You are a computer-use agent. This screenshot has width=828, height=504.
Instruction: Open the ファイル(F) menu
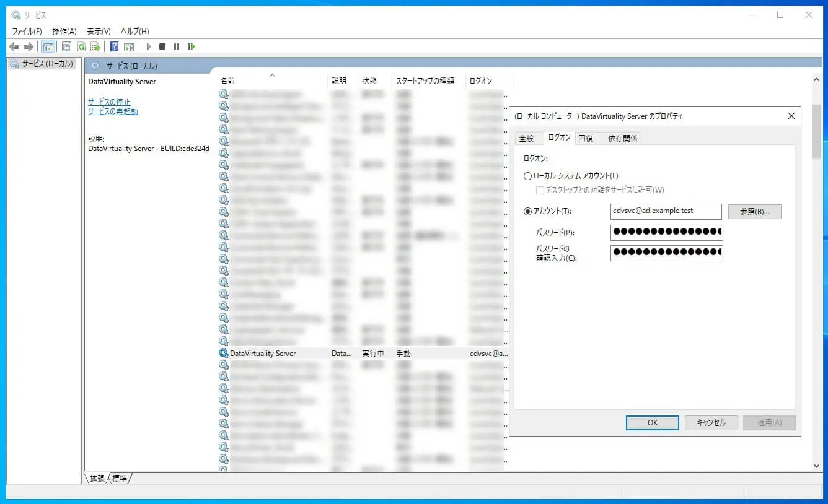point(27,31)
